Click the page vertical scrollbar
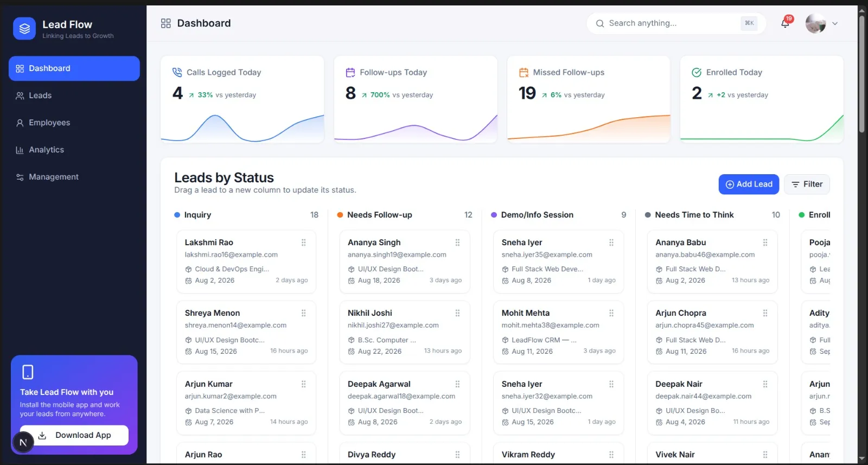Screen dimensions: 868x465 [x=861, y=74]
